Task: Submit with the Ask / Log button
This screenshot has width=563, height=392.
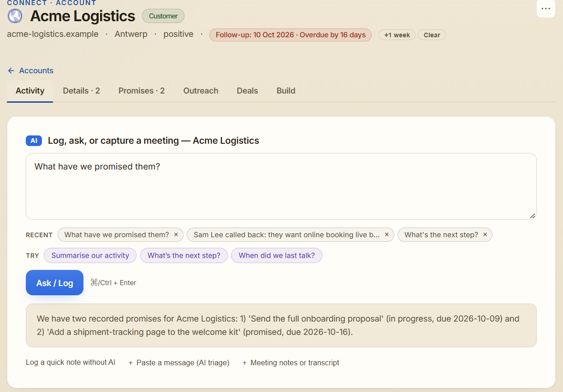Action: (x=54, y=283)
